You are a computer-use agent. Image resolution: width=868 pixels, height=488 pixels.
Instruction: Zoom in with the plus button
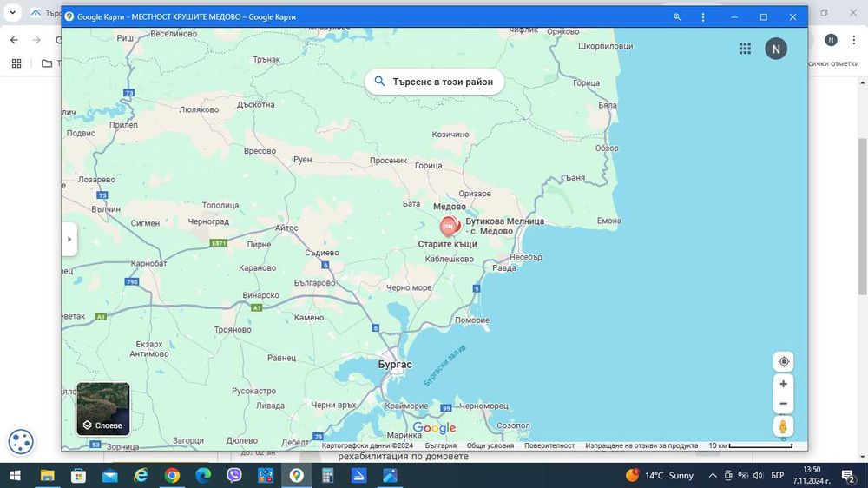783,384
